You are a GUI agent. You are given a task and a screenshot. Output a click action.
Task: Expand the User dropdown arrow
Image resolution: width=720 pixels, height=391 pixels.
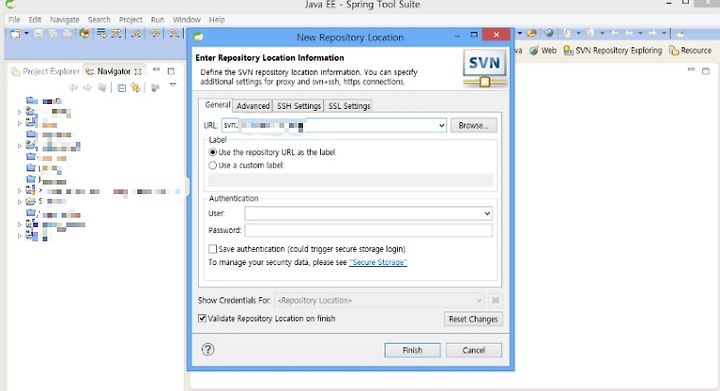(x=487, y=213)
